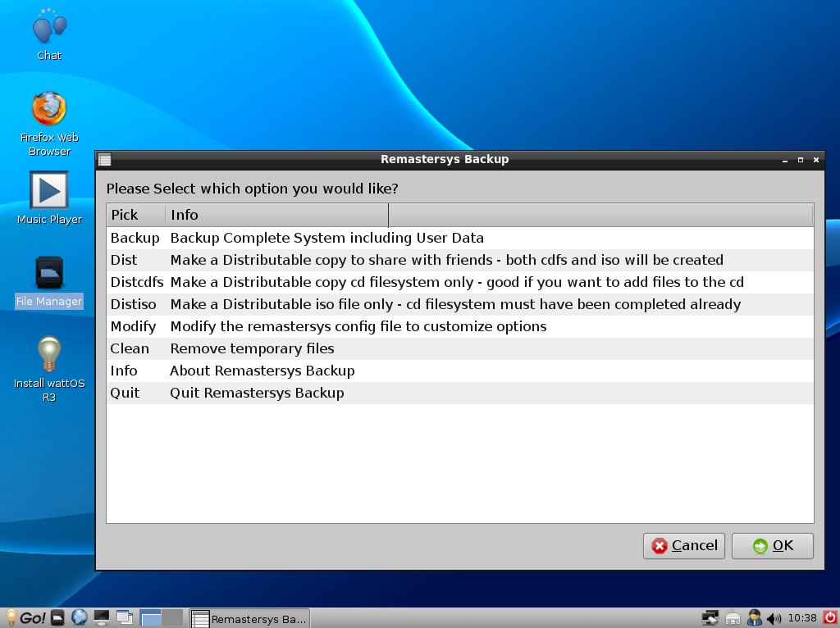Select Remastersys Ba... taskbar window button
The image size is (840, 628).
pyautogui.click(x=249, y=618)
